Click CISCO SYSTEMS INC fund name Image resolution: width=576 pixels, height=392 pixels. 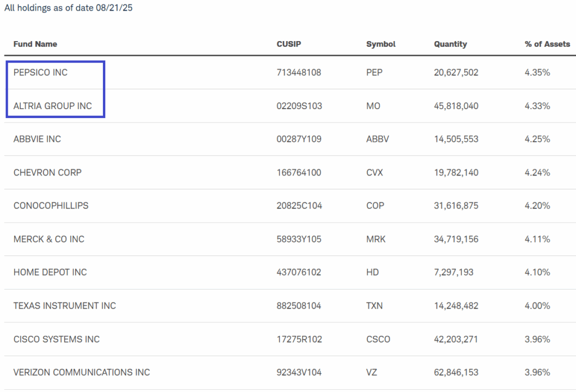tap(57, 339)
